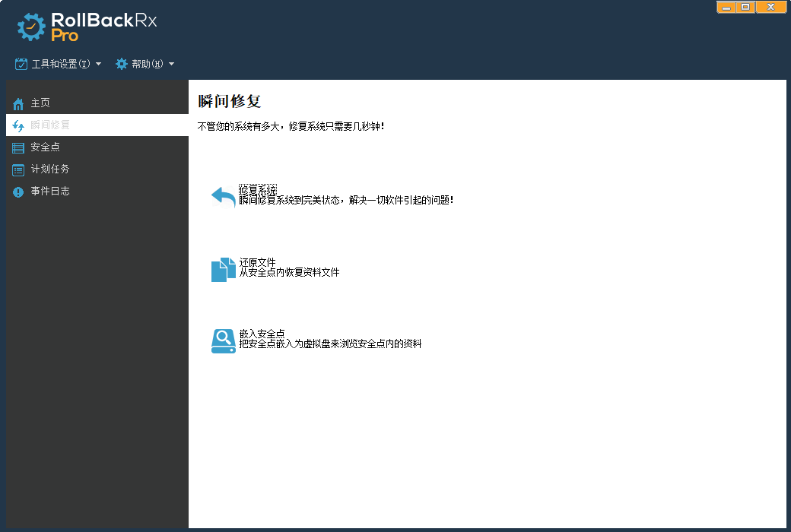The width and height of the screenshot is (791, 532).
Task: Click the RollBack Rx Pro gear logo
Action: point(31,27)
